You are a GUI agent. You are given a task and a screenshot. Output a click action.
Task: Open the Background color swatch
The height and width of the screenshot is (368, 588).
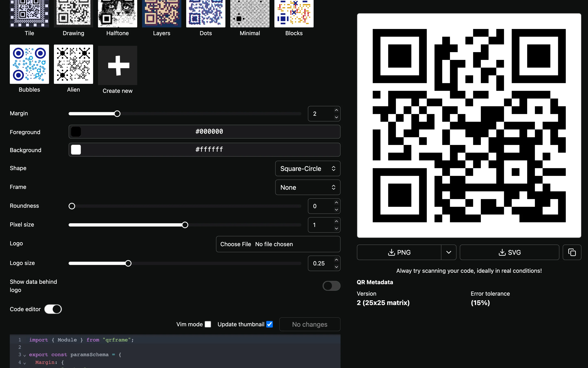(76, 150)
